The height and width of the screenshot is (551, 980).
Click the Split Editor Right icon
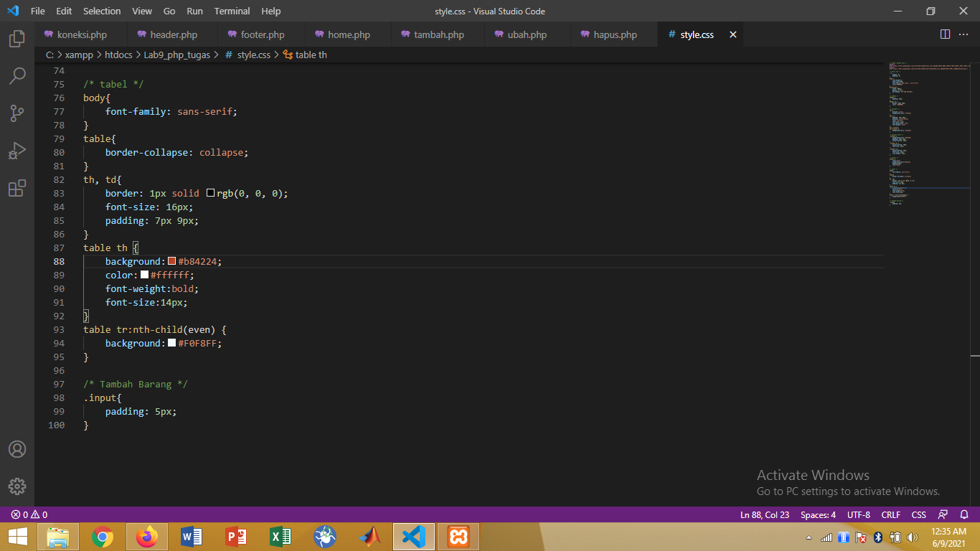tap(945, 34)
